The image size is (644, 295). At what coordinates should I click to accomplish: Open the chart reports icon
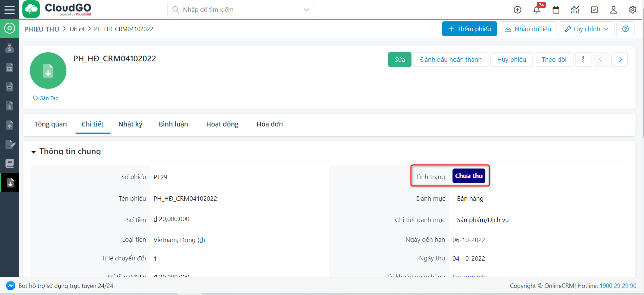[575, 10]
